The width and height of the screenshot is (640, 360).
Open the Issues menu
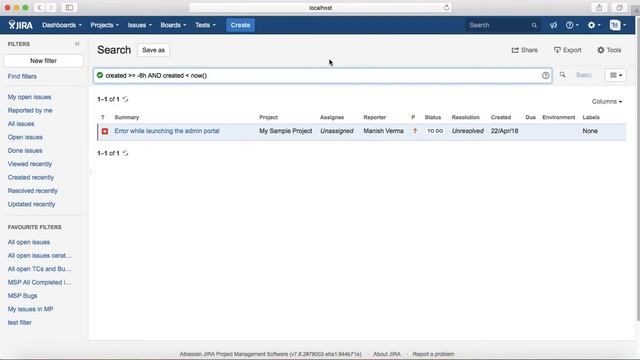point(140,25)
